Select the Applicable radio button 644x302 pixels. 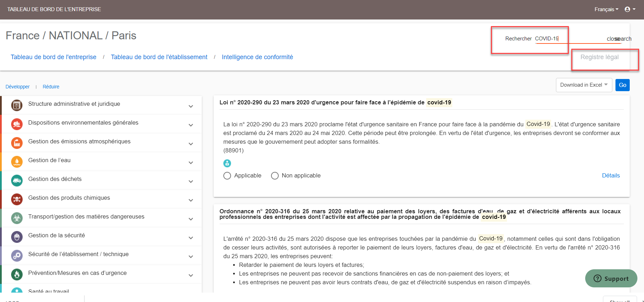(x=227, y=176)
